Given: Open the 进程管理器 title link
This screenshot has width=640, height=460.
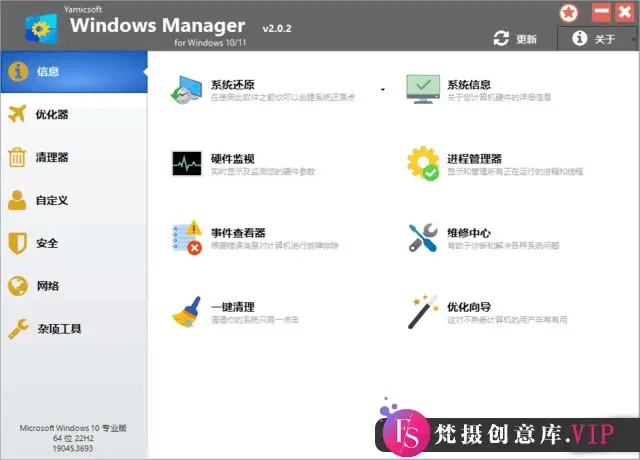Looking at the screenshot, I should [x=474, y=158].
